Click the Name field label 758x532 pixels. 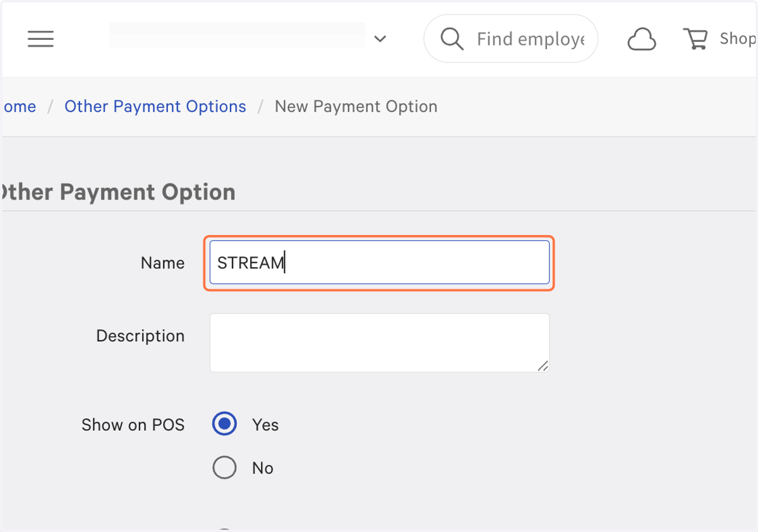click(x=163, y=263)
